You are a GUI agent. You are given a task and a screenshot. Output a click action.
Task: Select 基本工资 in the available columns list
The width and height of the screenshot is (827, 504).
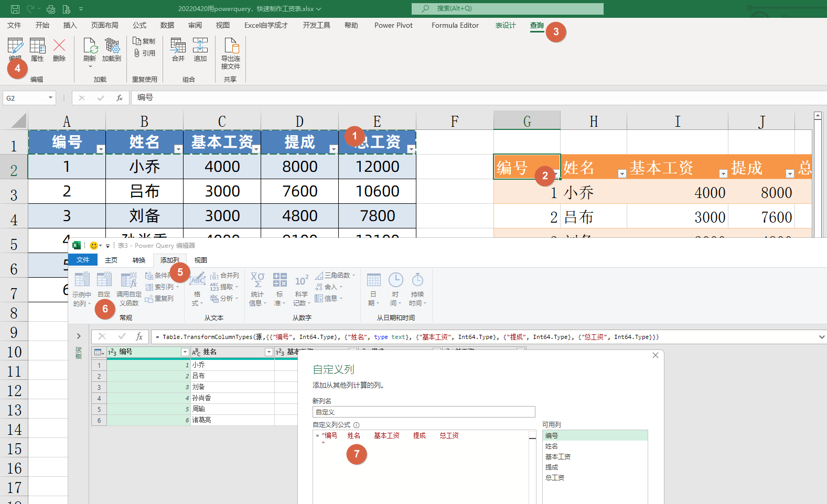click(558, 456)
